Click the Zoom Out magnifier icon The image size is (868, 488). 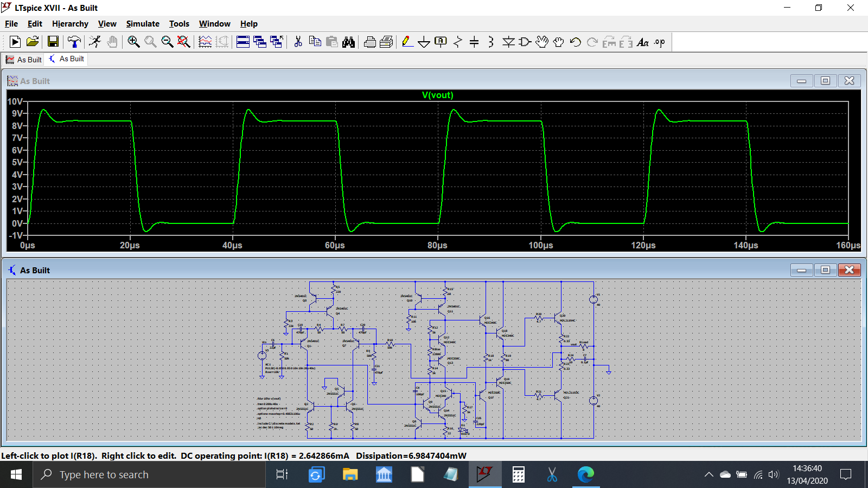[x=167, y=42]
